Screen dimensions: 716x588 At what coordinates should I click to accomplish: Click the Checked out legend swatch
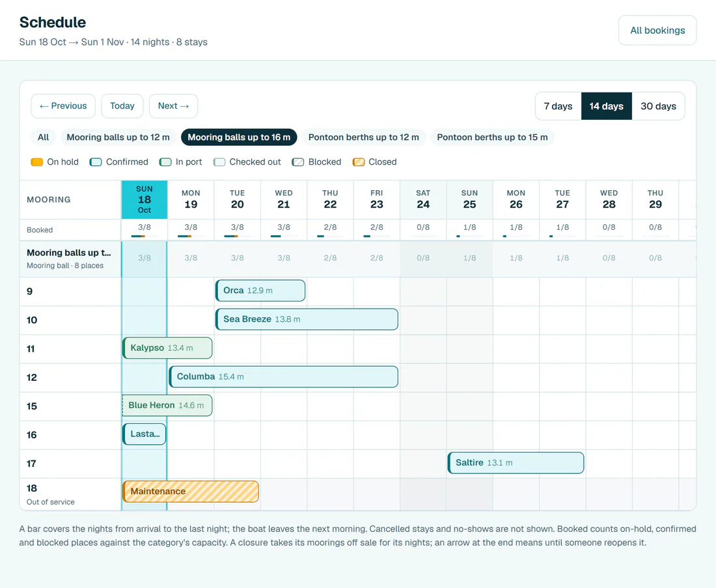[219, 161]
